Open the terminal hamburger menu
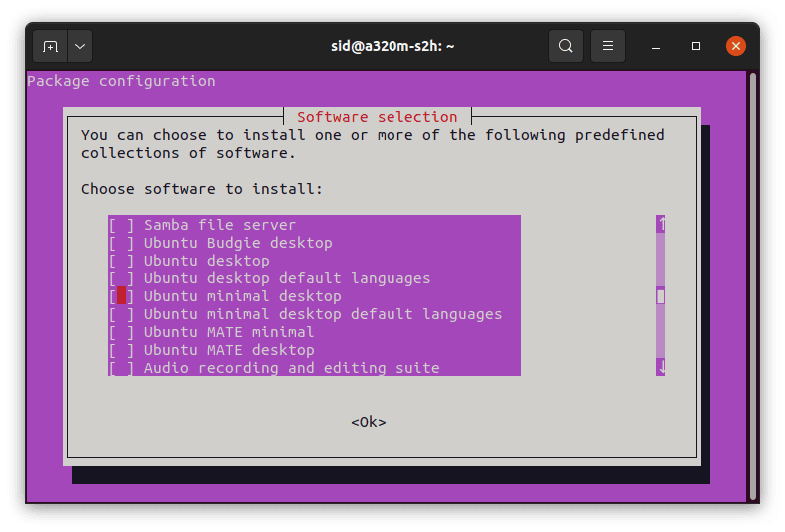 point(608,46)
